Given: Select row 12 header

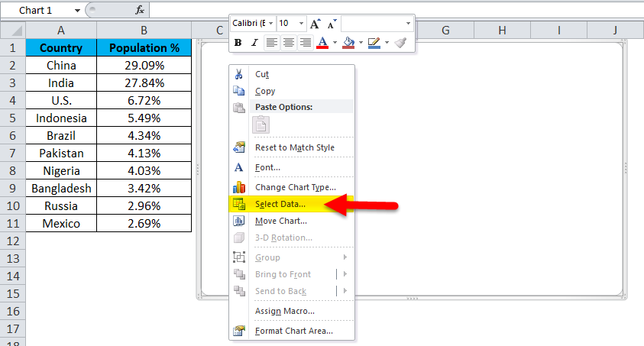Looking at the screenshot, I should pos(13,241).
